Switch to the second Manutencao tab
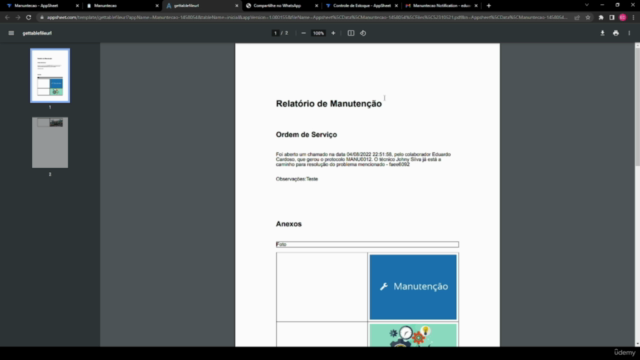 (x=122, y=6)
